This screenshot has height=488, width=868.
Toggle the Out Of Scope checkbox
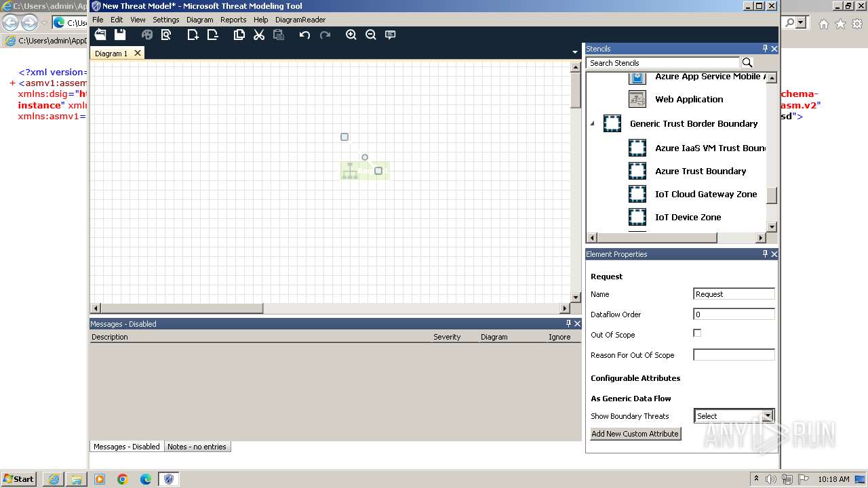click(x=697, y=333)
